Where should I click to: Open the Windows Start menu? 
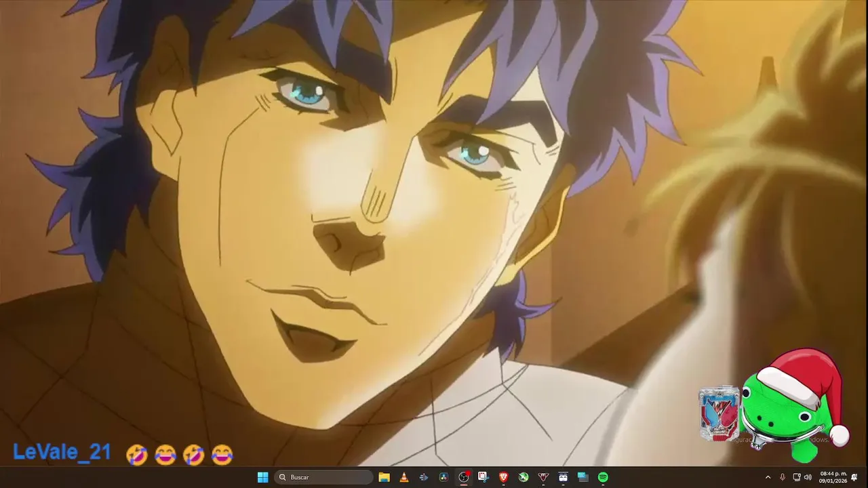point(262,477)
